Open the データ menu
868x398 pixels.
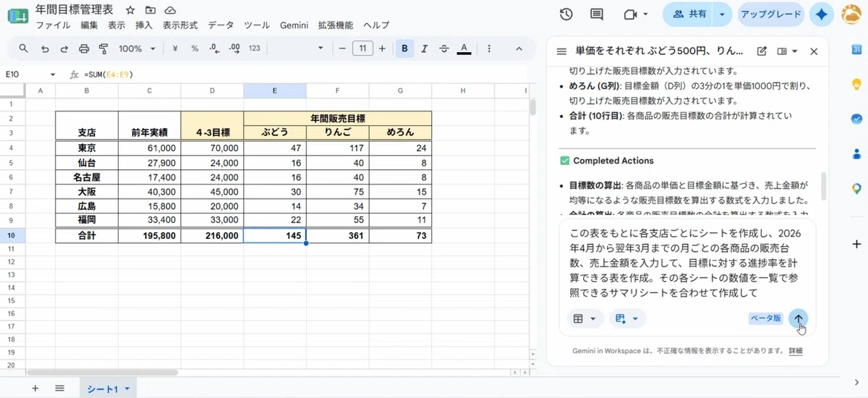point(221,25)
